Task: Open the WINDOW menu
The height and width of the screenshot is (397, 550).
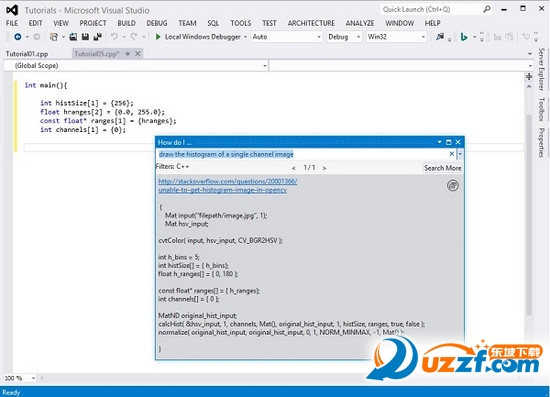Action: pos(400,23)
